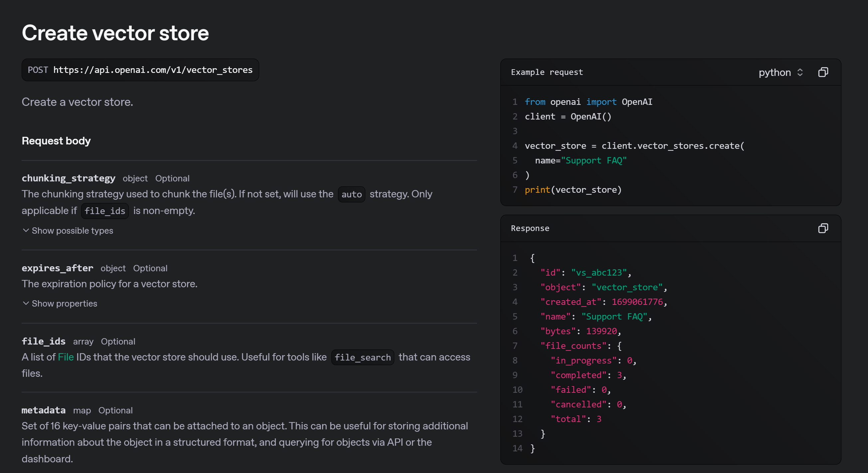Copy the example request code
The width and height of the screenshot is (868, 473).
[x=822, y=72]
